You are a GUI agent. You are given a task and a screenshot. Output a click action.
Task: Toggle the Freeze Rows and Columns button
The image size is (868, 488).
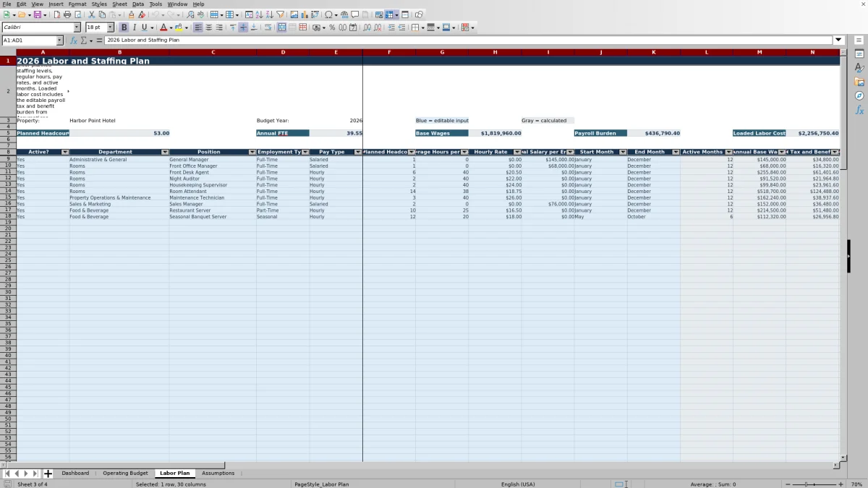point(389,14)
